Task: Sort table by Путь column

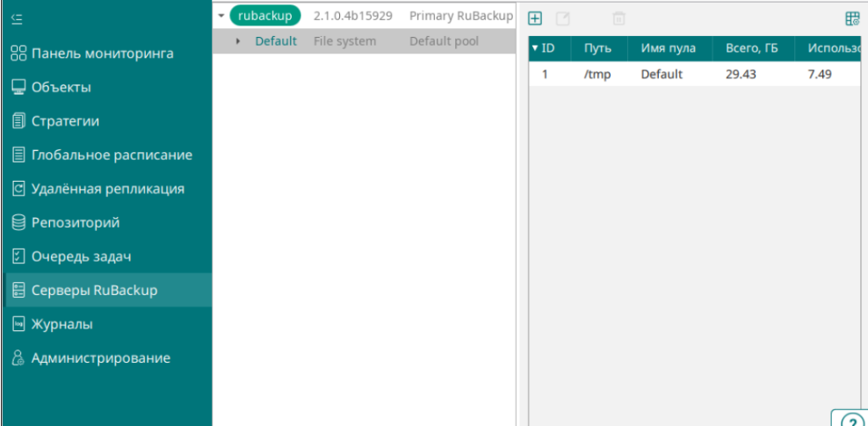Action: (x=599, y=48)
